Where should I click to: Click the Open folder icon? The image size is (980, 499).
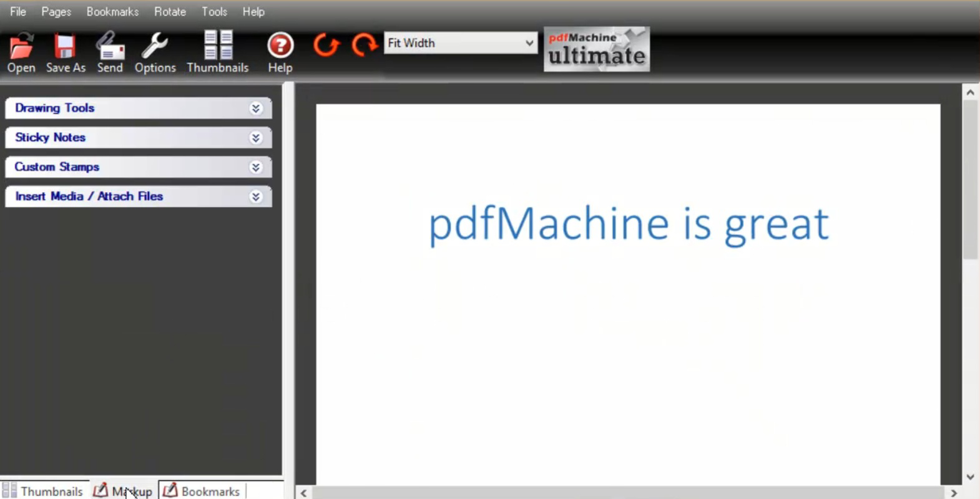pyautogui.click(x=21, y=46)
